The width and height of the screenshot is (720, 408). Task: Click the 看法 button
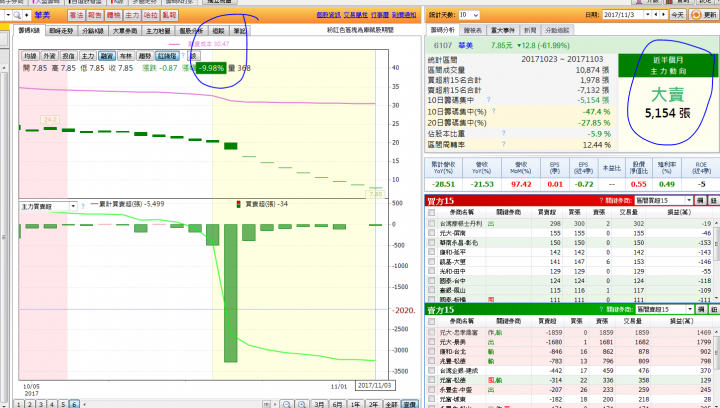pyautogui.click(x=76, y=15)
